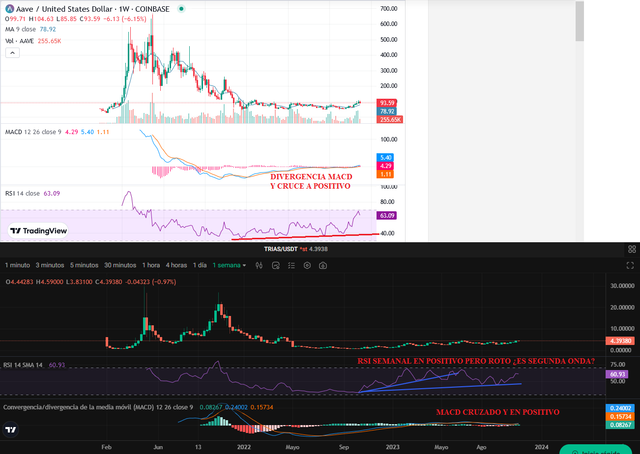Click the TRIAS OHLC values line
The image size is (640, 454).
tap(91, 282)
